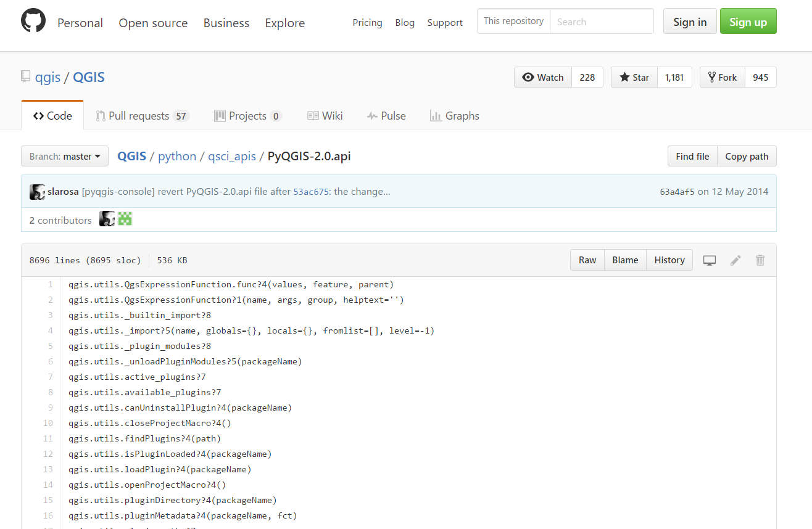Image resolution: width=812 pixels, height=529 pixels.
Task: View the Raw file
Action: click(587, 260)
